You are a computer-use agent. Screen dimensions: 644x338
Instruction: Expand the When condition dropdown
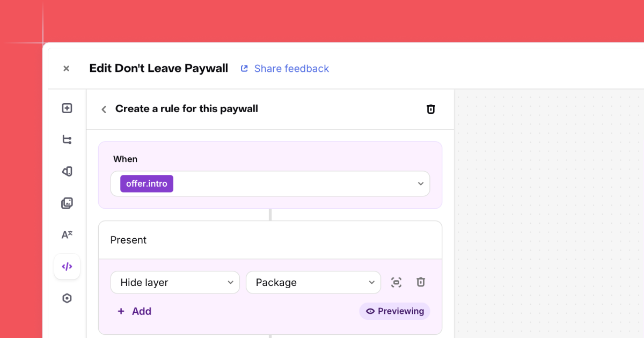coord(420,184)
